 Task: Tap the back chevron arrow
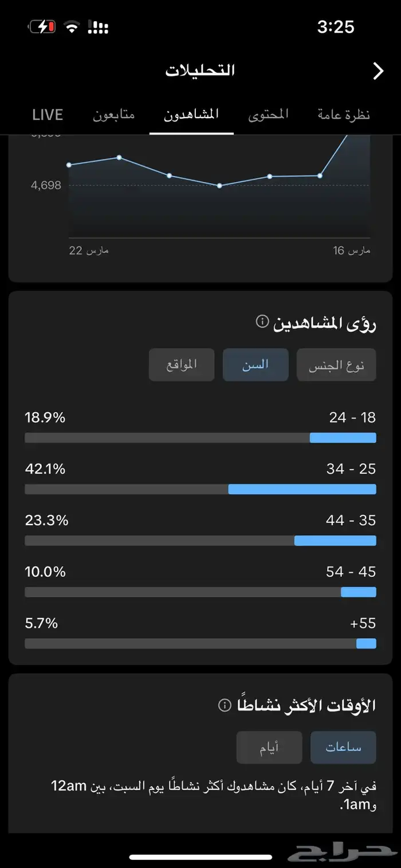(378, 71)
